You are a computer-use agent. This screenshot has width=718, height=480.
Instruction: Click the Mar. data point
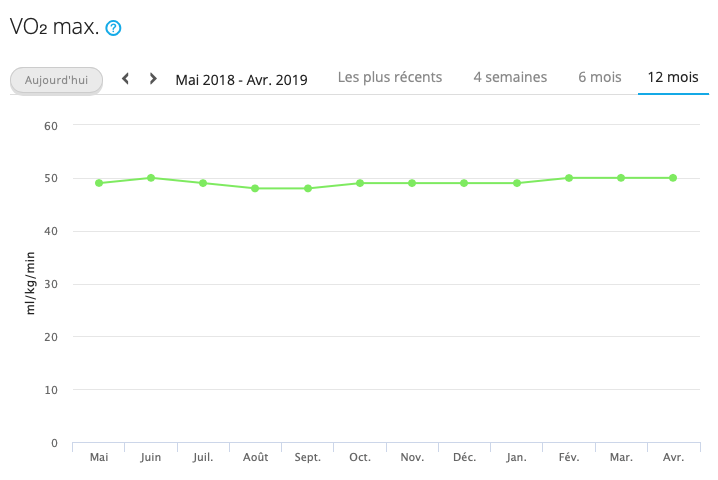click(x=621, y=178)
